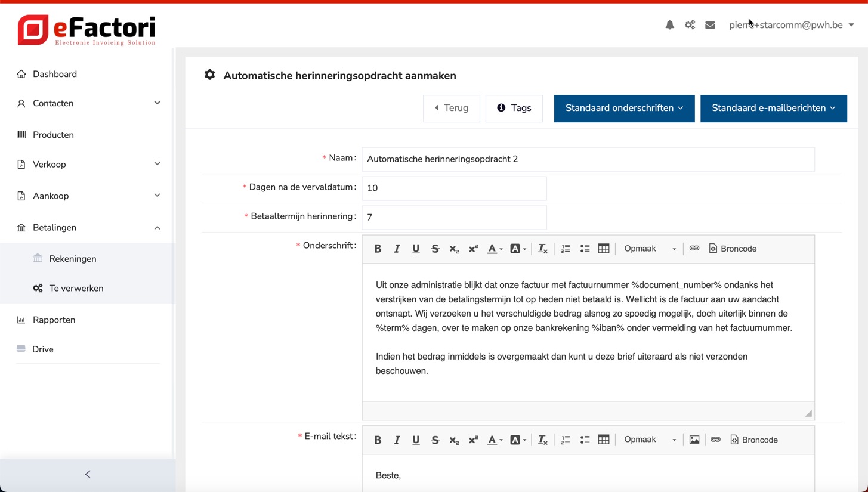Toggle bold in Onderschrift editor
This screenshot has height=492, width=868.
[x=378, y=249]
